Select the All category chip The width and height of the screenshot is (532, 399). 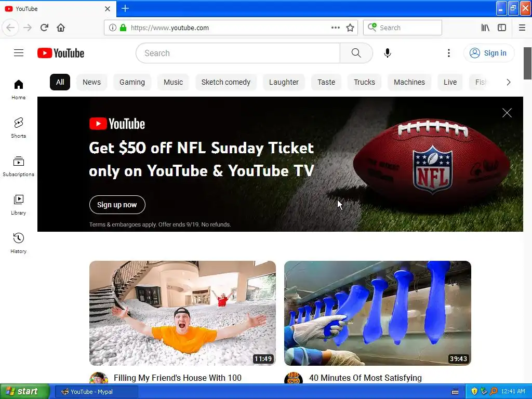60,82
